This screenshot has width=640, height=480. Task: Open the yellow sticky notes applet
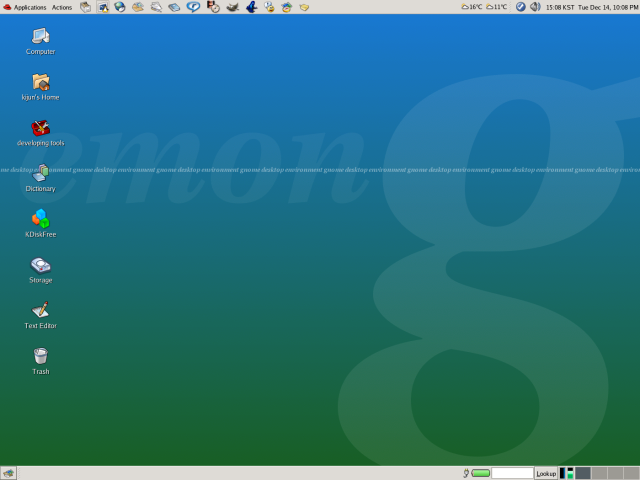pos(304,7)
